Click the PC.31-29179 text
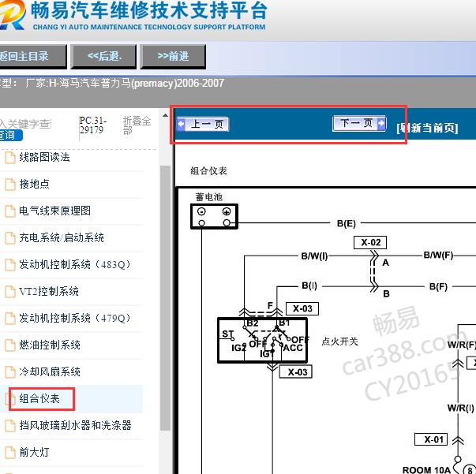This screenshot has height=474, width=476. pos(93,125)
